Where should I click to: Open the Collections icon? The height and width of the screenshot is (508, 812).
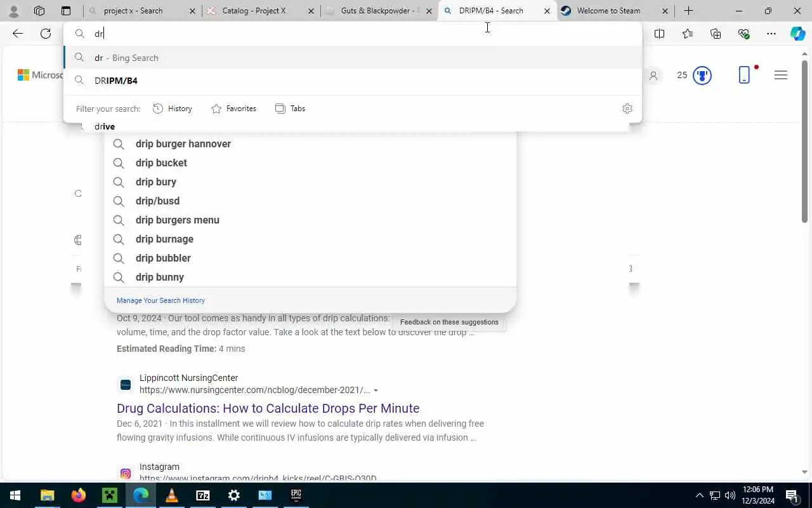[x=716, y=34]
